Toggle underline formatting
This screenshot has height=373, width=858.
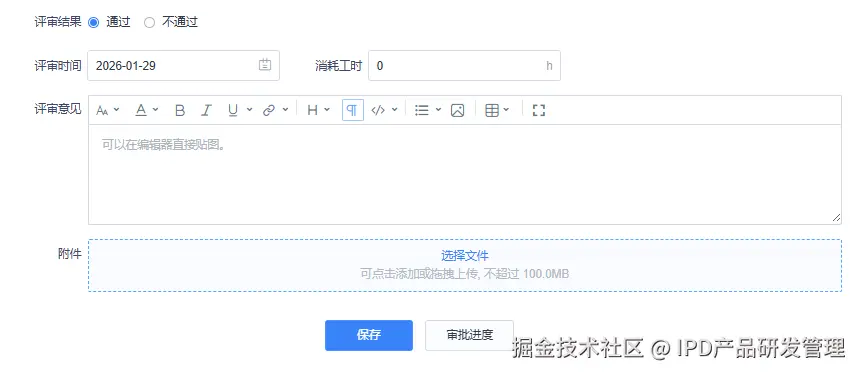[233, 110]
